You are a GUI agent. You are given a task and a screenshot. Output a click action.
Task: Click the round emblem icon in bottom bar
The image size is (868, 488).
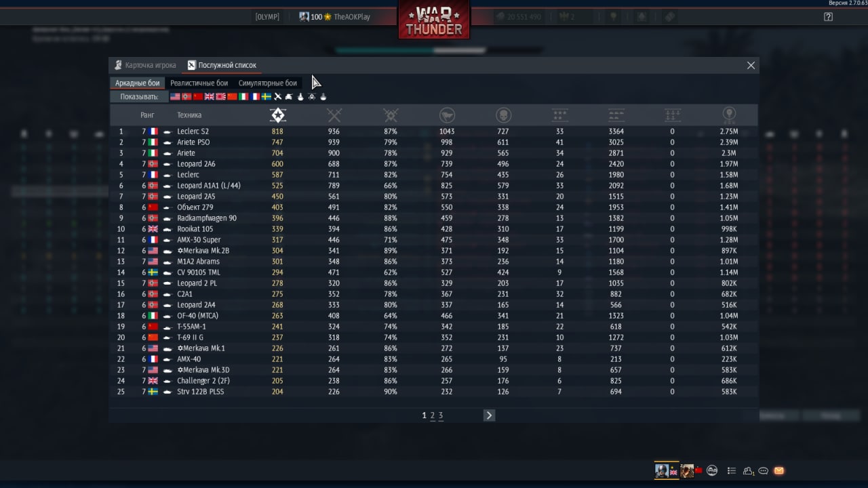712,470
